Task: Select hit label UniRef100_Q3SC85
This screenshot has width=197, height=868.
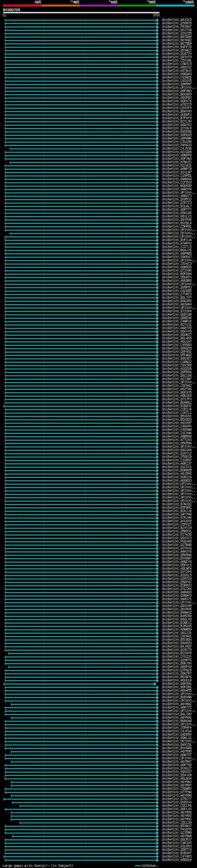Action: [177, 33]
